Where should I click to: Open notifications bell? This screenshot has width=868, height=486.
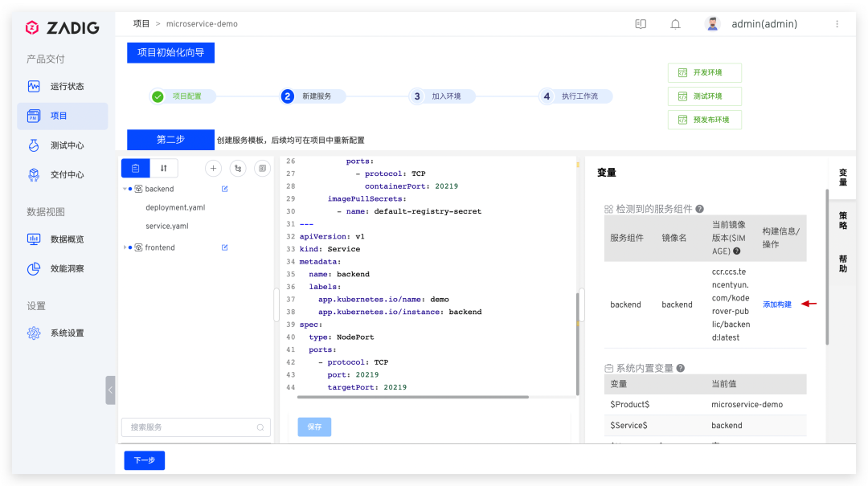[675, 24]
